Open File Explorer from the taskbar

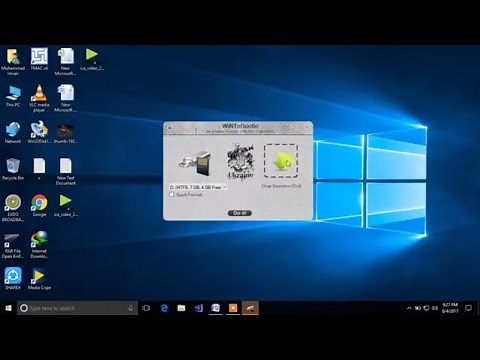pos(181,308)
